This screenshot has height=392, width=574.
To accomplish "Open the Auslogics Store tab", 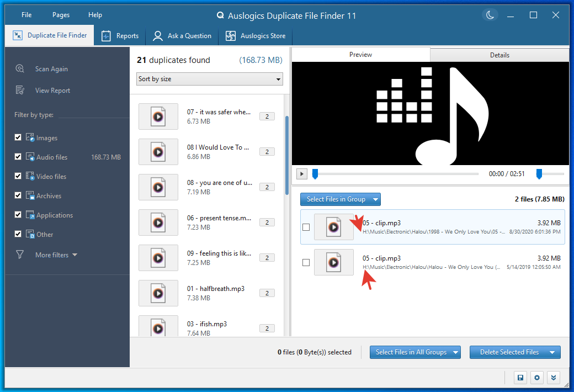I will pyautogui.click(x=256, y=36).
